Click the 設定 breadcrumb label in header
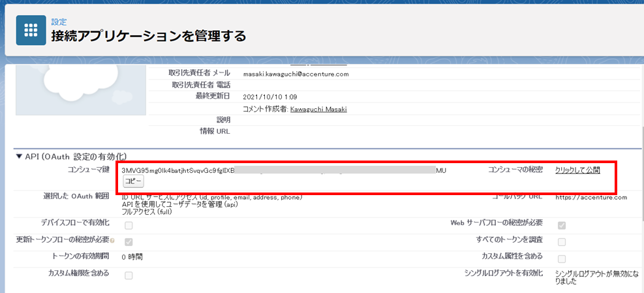The height and width of the screenshot is (293, 644). [59, 22]
